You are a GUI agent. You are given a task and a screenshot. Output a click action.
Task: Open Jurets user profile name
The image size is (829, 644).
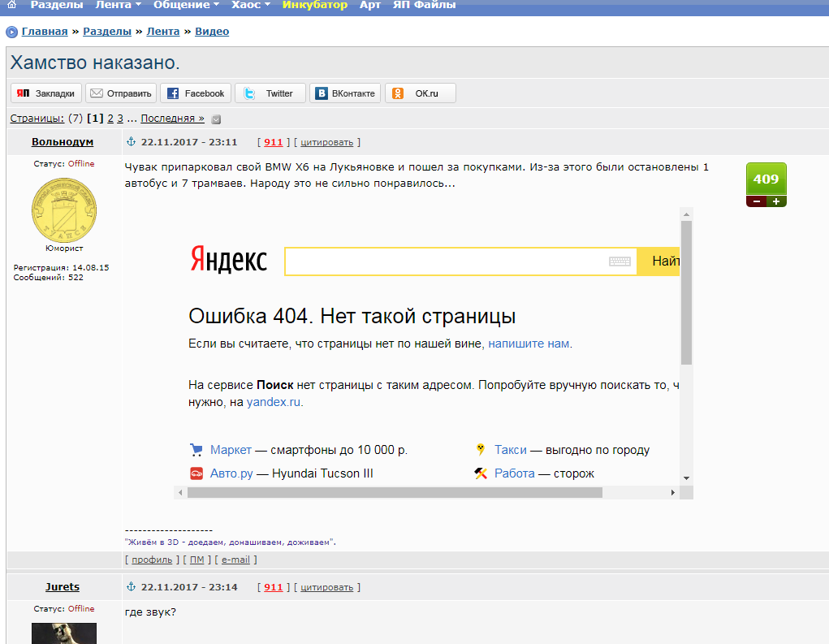(x=63, y=587)
